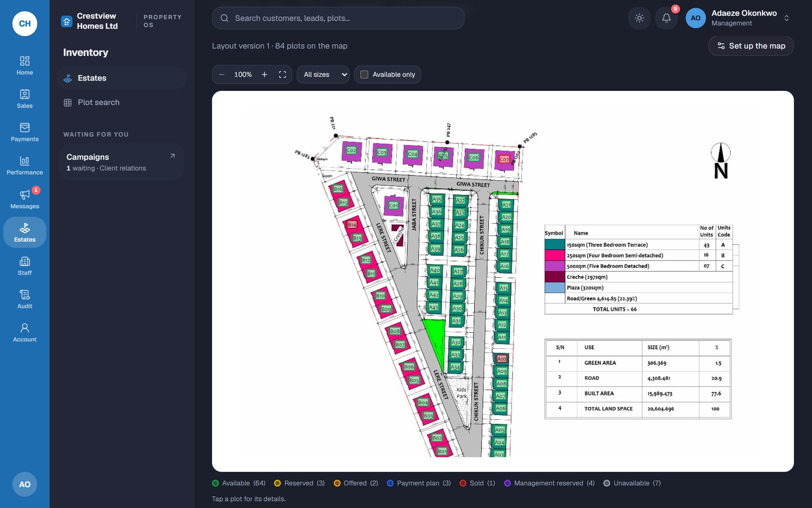Click the Crestview Homes house logo icon

point(66,21)
